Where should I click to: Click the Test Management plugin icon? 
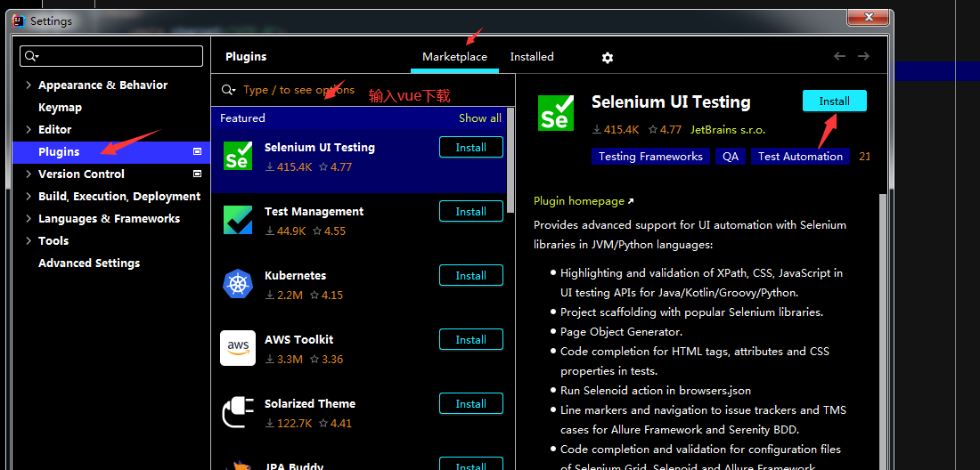pyautogui.click(x=238, y=220)
